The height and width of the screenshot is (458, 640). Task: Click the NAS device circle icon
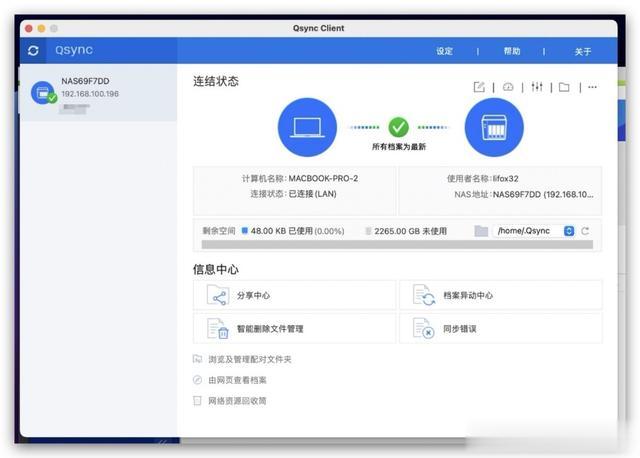coord(494,127)
